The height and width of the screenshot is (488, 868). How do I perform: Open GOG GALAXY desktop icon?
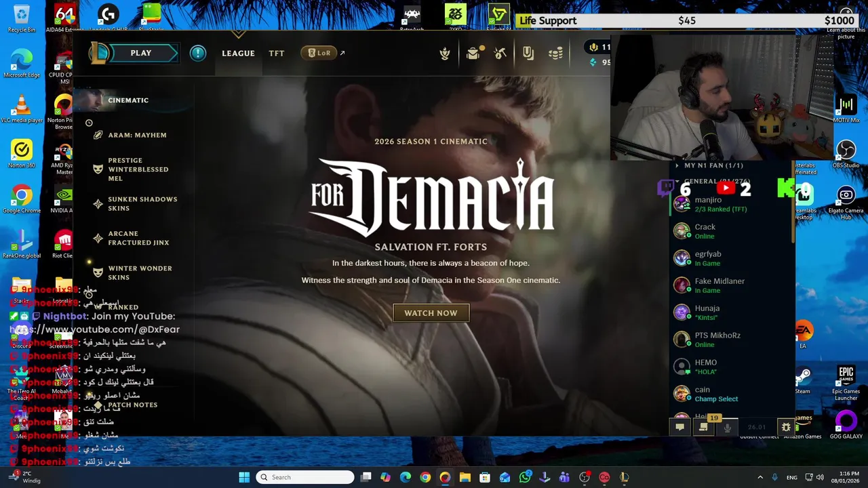click(846, 426)
